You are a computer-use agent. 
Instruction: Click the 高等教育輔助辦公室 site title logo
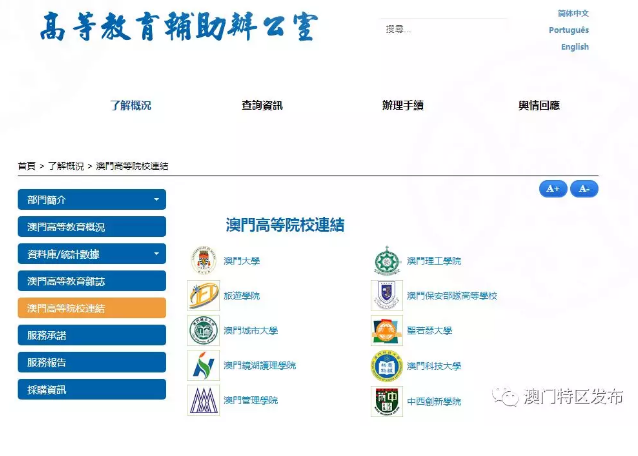pyautogui.click(x=179, y=27)
